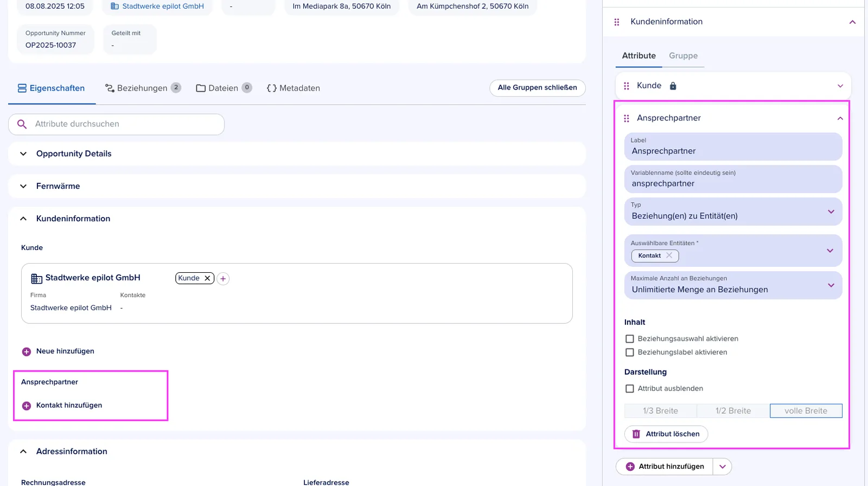The height and width of the screenshot is (486, 868).
Task: Select 1/3 Breite width option
Action: pyautogui.click(x=660, y=411)
